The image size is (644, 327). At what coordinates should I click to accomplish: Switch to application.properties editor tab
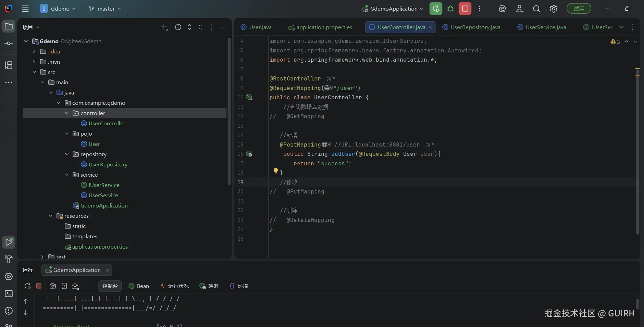click(320, 27)
